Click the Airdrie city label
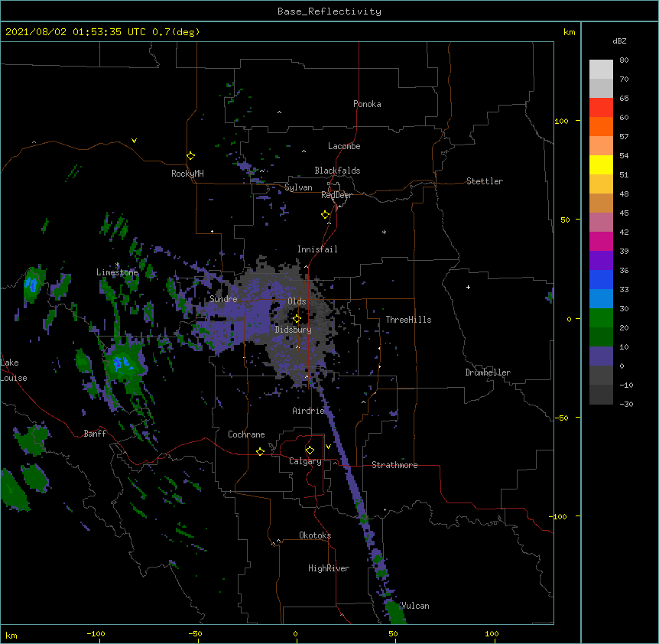Image resolution: width=659 pixels, height=644 pixels. [x=308, y=411]
